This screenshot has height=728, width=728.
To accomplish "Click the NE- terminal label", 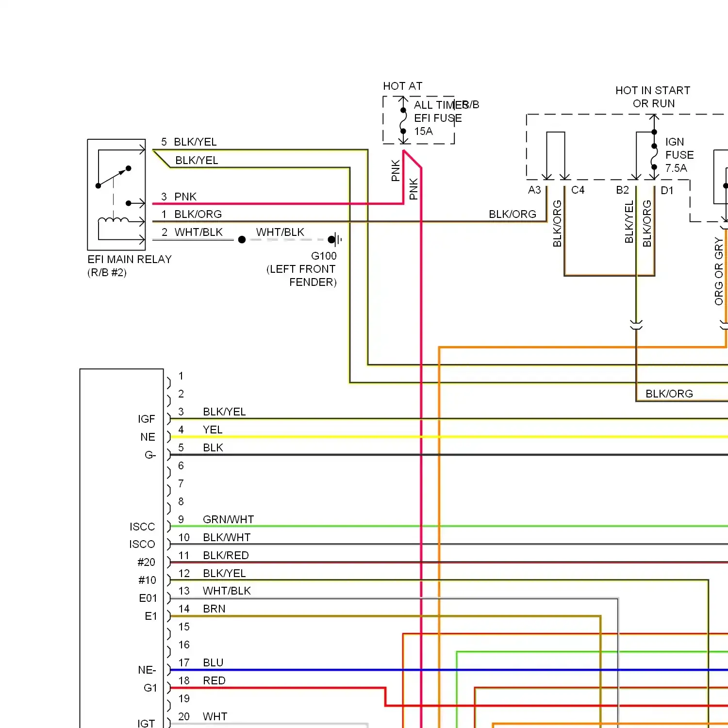I will [147, 670].
